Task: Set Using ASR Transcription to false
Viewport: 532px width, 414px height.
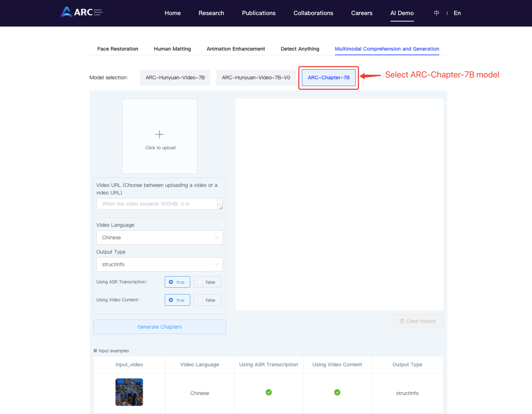Action: tap(207, 282)
